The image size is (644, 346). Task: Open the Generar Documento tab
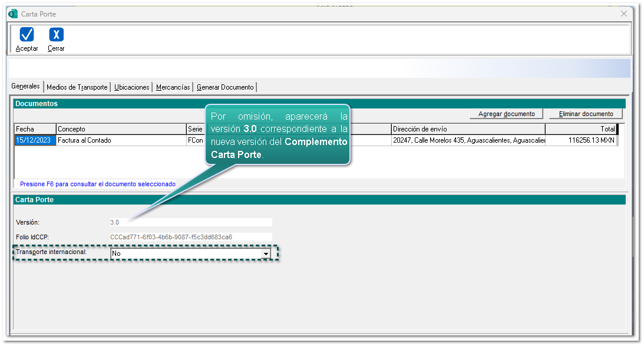click(x=225, y=87)
